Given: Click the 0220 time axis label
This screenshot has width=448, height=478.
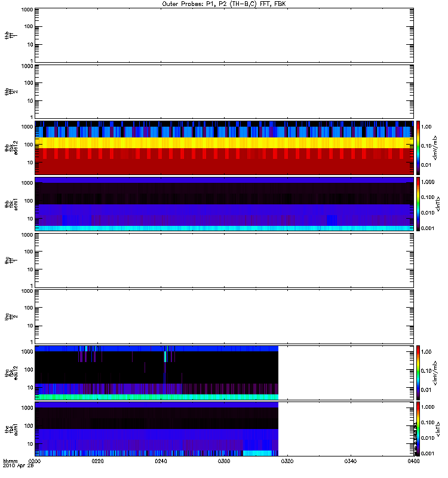Looking at the screenshot, I should click(97, 461).
